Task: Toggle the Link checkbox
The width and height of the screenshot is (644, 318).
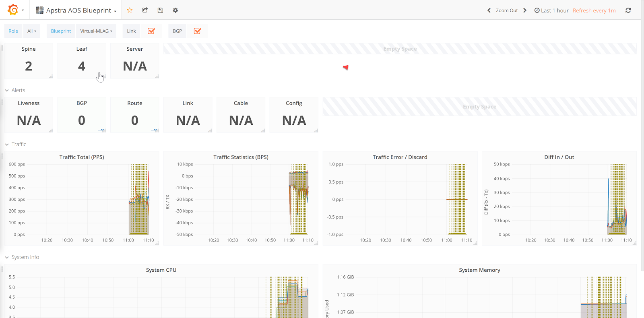Action: pyautogui.click(x=151, y=31)
